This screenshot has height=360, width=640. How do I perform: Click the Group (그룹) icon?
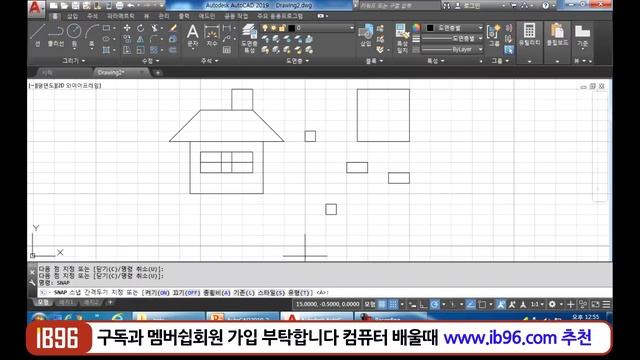pyautogui.click(x=494, y=35)
